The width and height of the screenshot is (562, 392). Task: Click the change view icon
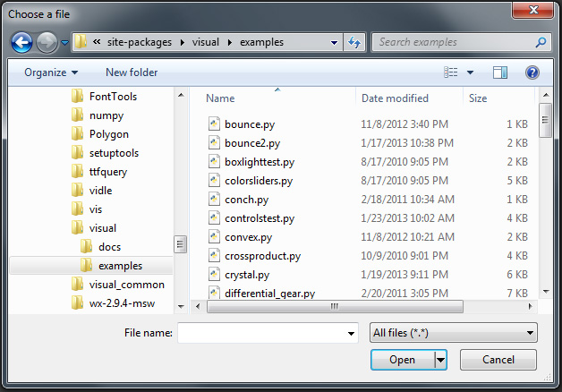(451, 72)
